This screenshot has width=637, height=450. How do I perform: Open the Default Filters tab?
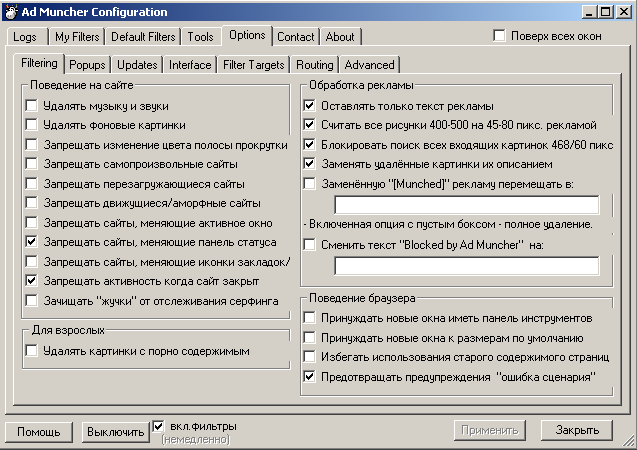pos(143,37)
